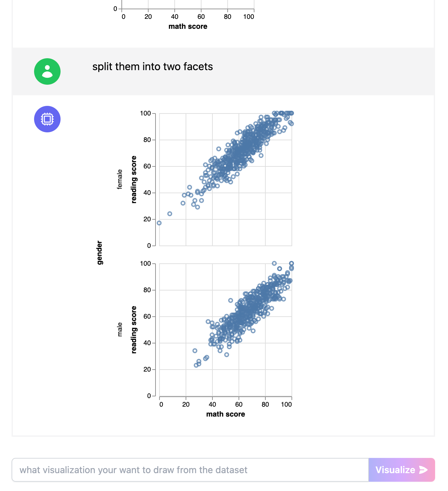Click the paper-plane arrow on Visualize
The height and width of the screenshot is (491, 448).
click(423, 470)
